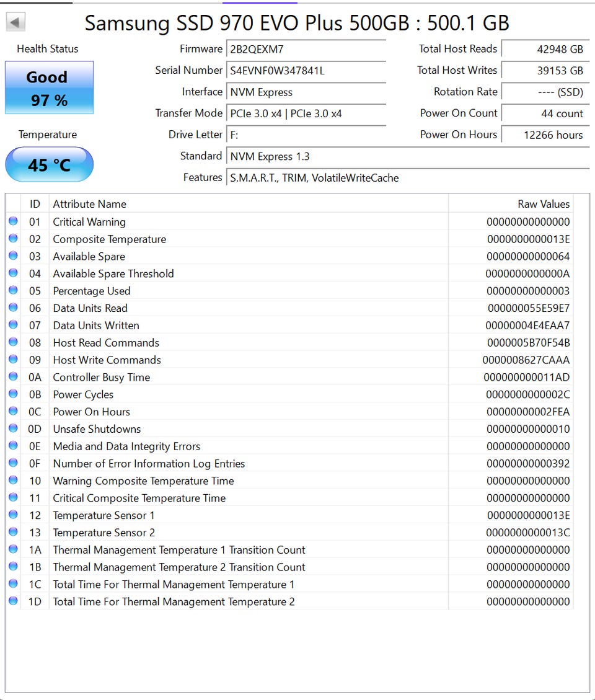Click the status orb for Critical Composite Temperature Time

(14, 497)
